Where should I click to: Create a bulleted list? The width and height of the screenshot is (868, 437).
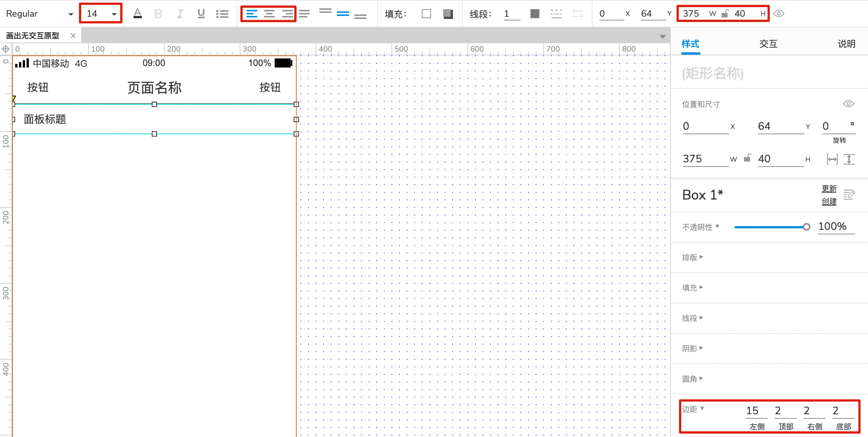[223, 13]
